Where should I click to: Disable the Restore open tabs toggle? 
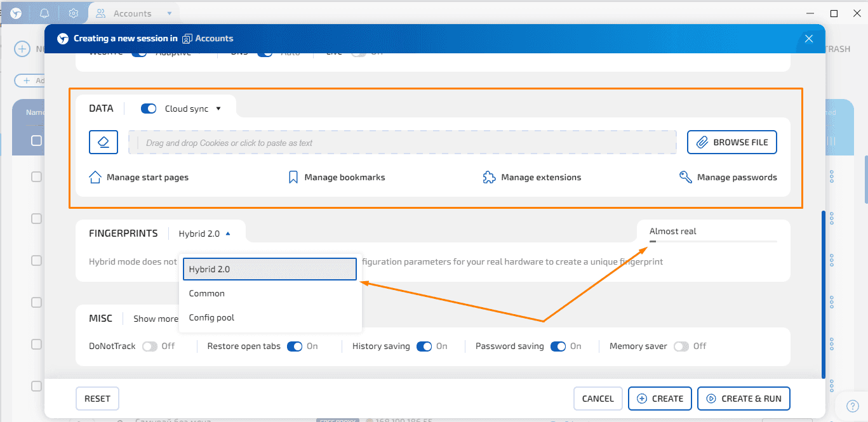pyautogui.click(x=295, y=346)
